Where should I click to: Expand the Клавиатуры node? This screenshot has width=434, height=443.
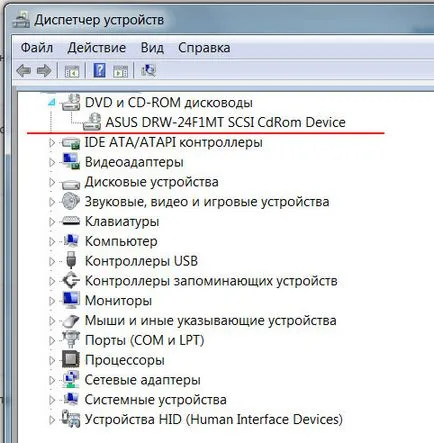(x=52, y=222)
